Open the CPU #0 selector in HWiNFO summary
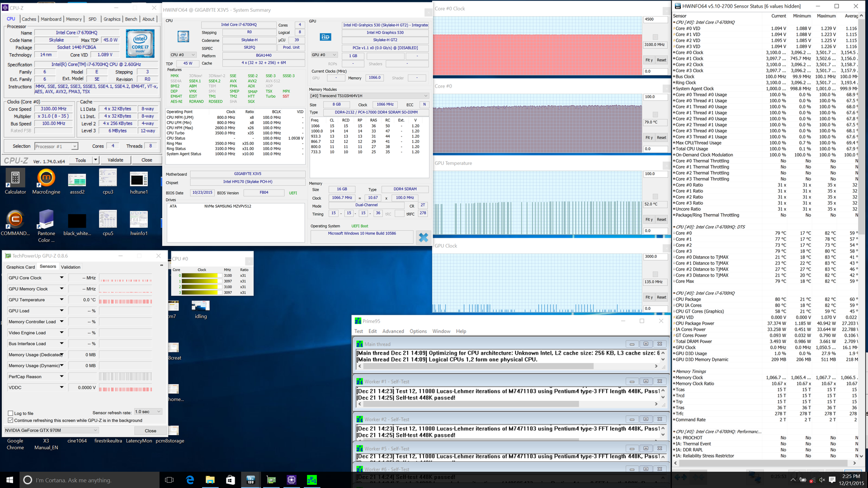This screenshot has width=868, height=488. click(x=183, y=55)
